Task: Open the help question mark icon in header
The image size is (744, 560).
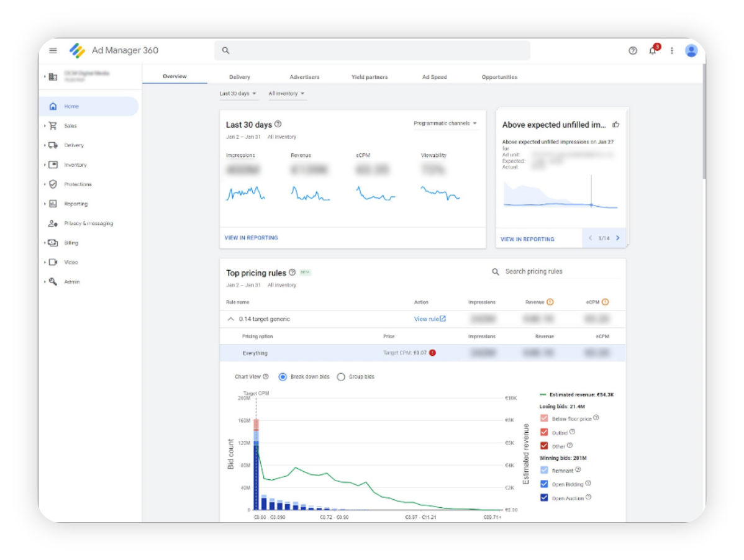Action: pos(633,51)
